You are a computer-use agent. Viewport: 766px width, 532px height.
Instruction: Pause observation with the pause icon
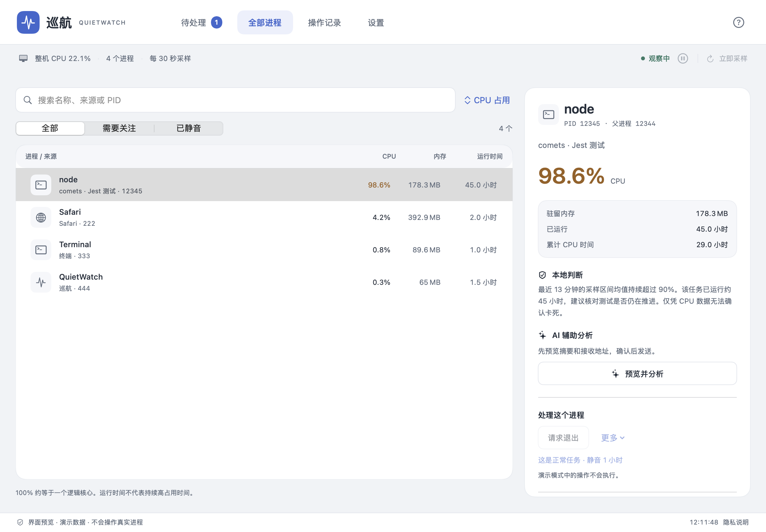click(683, 58)
